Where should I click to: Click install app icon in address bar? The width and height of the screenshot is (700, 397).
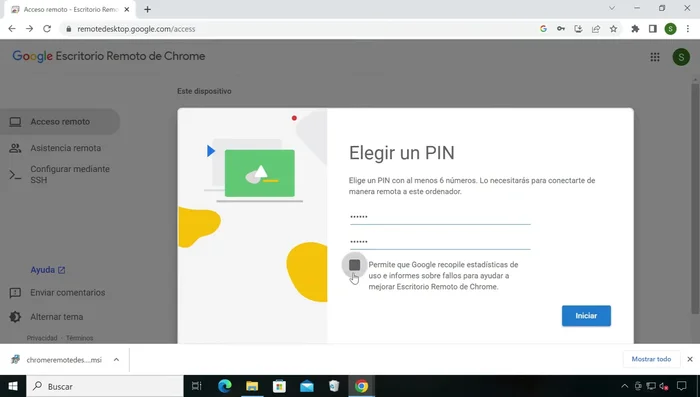pyautogui.click(x=578, y=29)
